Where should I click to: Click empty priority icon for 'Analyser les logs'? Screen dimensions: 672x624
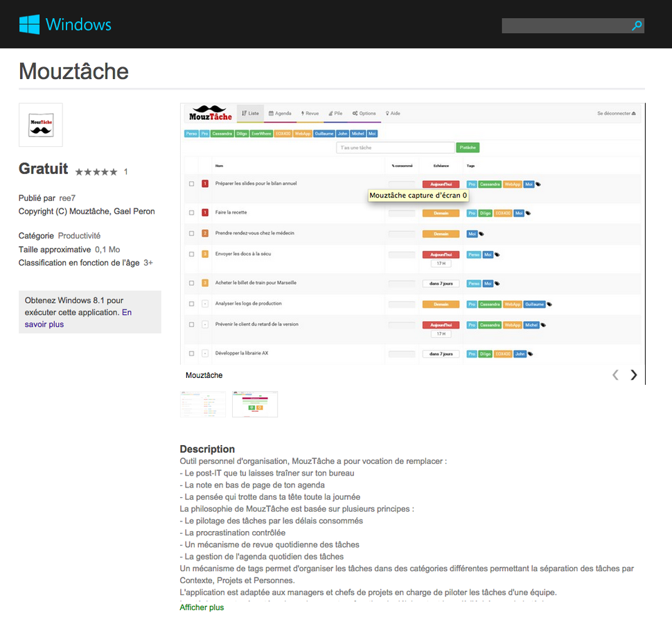[205, 304]
